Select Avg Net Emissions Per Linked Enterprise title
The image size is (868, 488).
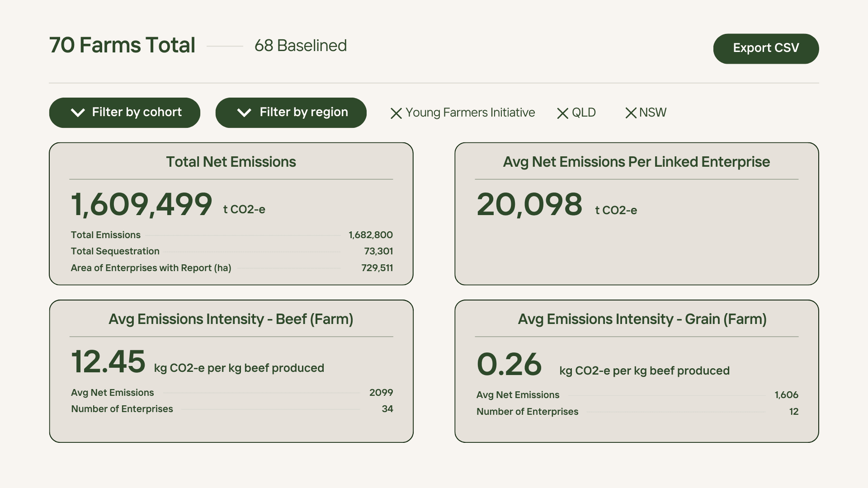(x=636, y=162)
